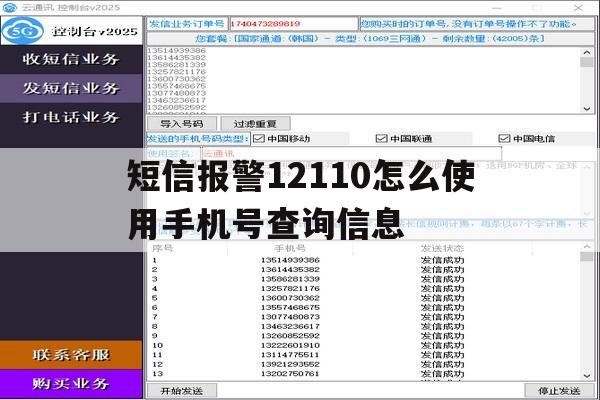Click the 停止发送 button
Viewport: 600px width, 400px height.
(x=559, y=391)
